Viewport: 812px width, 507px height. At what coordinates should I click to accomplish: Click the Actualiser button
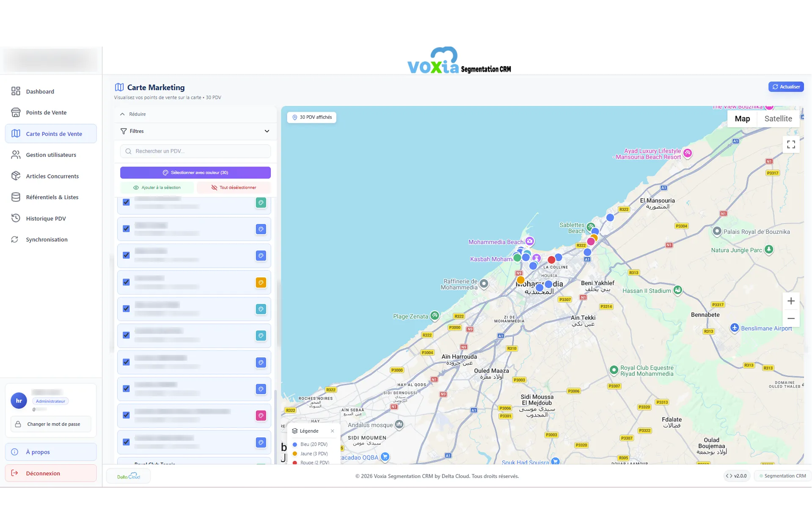786,87
